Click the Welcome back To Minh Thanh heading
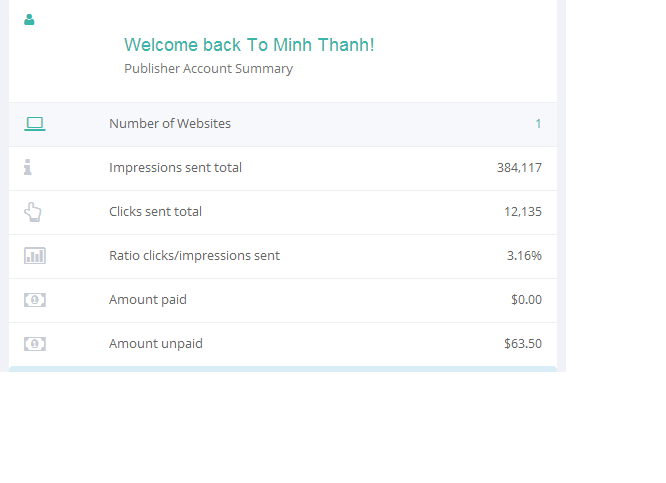Image resolution: width=666 pixels, height=483 pixels. pos(249,45)
